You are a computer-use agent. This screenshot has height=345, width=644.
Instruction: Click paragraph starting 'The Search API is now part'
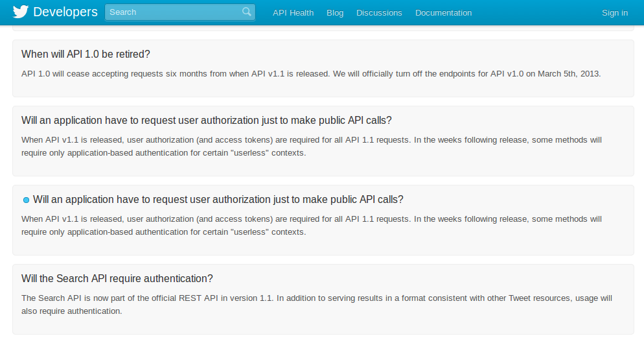point(317,305)
